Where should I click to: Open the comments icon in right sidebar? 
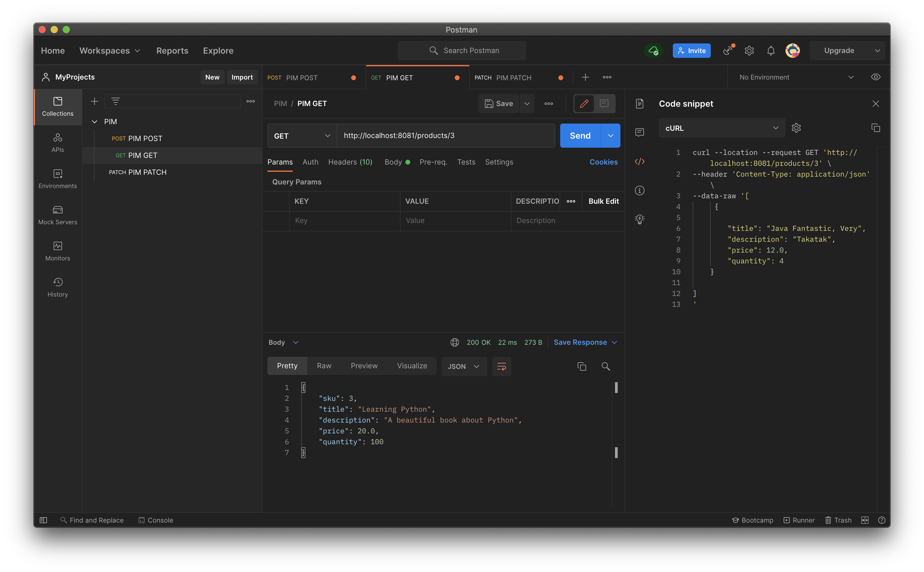pyautogui.click(x=640, y=132)
